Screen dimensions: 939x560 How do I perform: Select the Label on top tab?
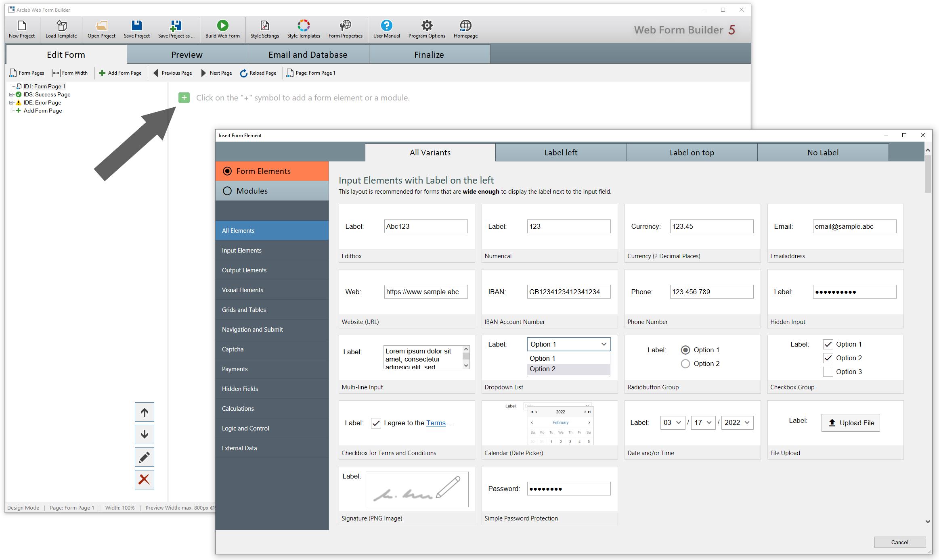692,153
